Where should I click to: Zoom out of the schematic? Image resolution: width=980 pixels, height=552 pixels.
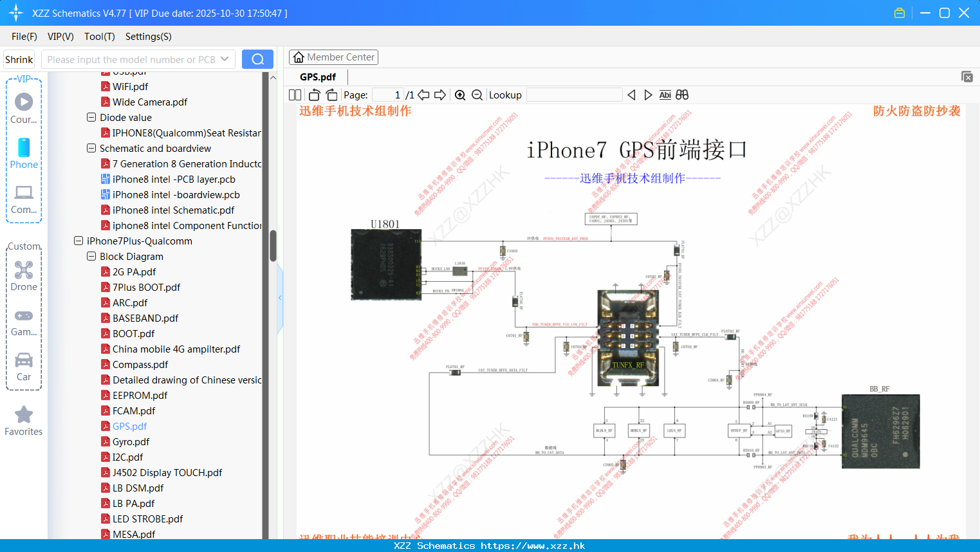coord(477,95)
